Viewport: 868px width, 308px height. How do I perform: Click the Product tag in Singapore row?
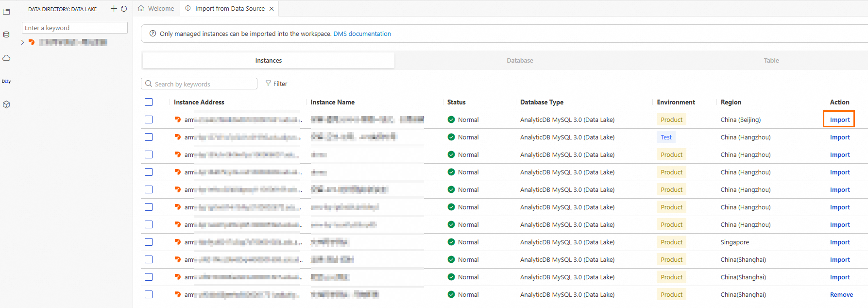tap(671, 242)
